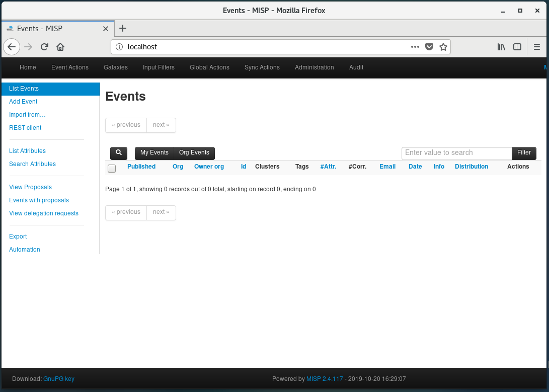The width and height of the screenshot is (549, 392).
Task: Sort events by Org column
Action: point(178,167)
